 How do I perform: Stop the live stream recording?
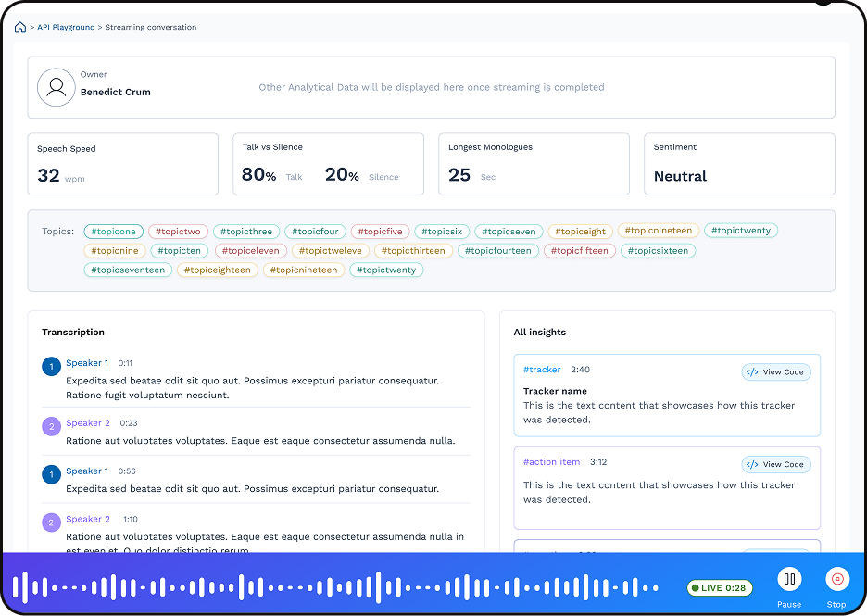(x=836, y=580)
